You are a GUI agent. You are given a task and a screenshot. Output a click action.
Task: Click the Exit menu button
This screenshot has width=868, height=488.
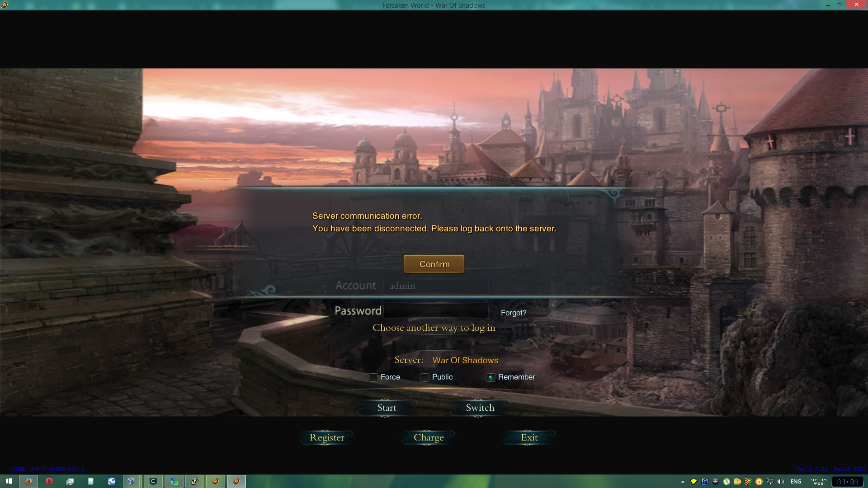click(529, 437)
